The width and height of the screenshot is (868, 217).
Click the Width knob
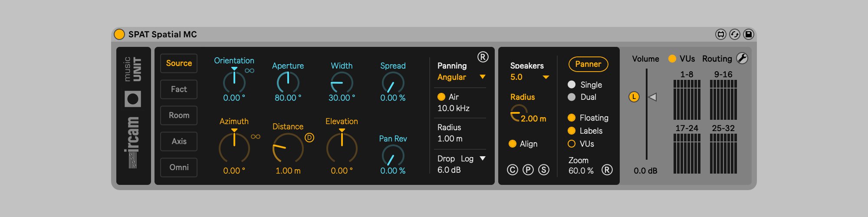(342, 82)
